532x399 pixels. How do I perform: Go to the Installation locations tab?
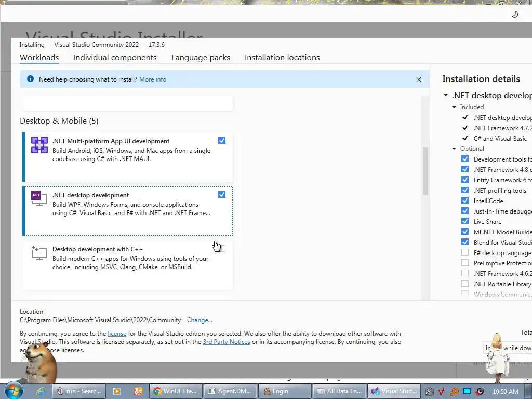(282, 57)
